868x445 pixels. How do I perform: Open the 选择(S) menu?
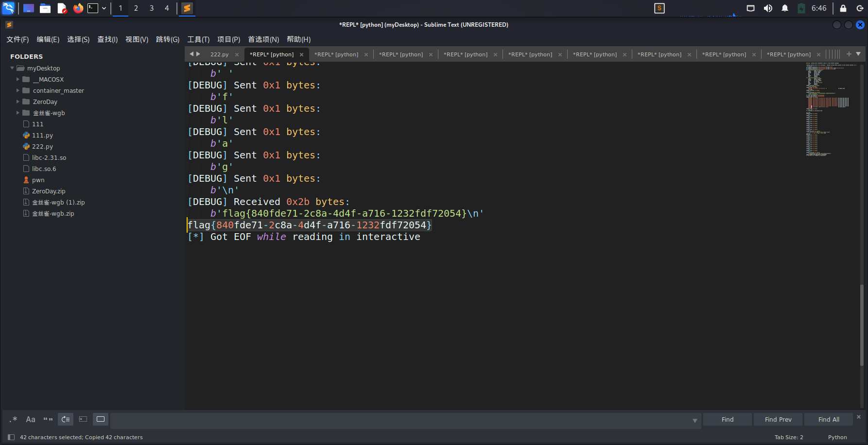pyautogui.click(x=78, y=39)
